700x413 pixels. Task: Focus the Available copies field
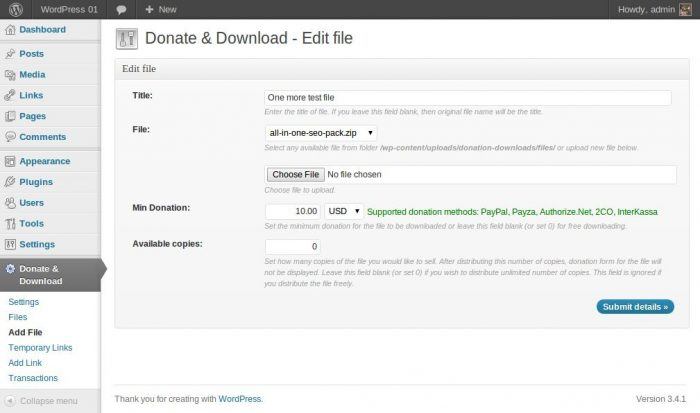pos(292,246)
